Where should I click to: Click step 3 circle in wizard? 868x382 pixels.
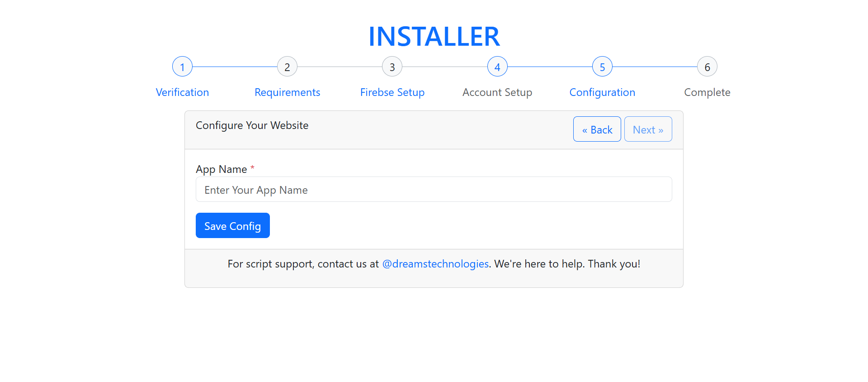(x=392, y=67)
